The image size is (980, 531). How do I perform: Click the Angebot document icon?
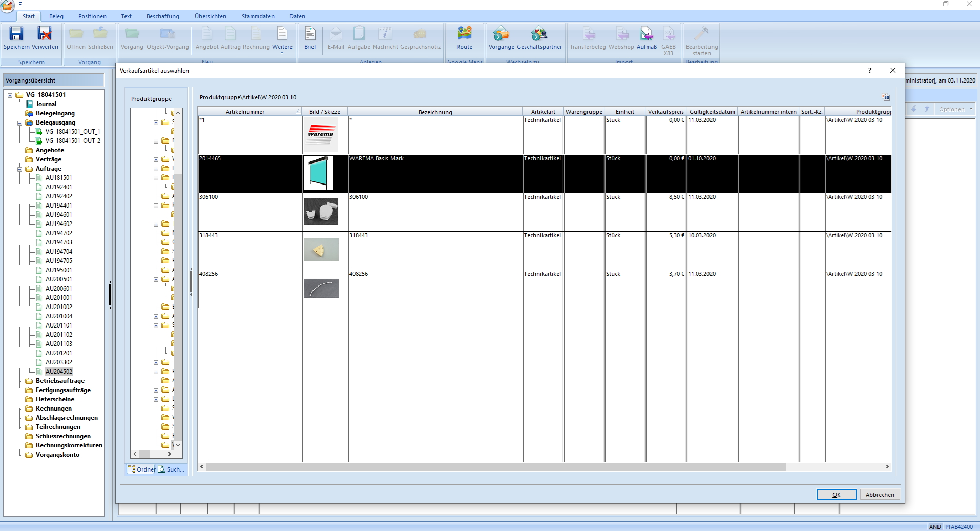coord(207,34)
